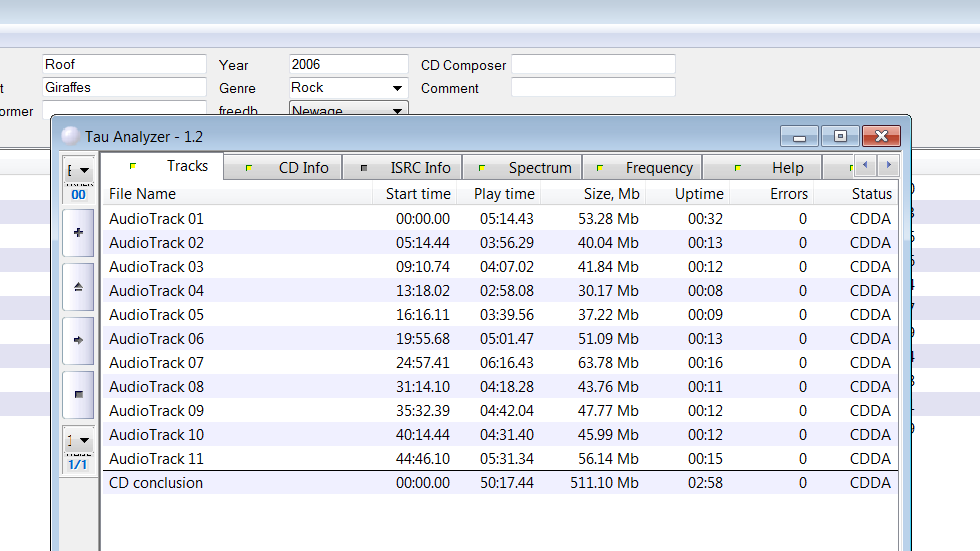Minimize the Tau Analyzer window
This screenshot has width=980, height=551.
click(x=799, y=136)
